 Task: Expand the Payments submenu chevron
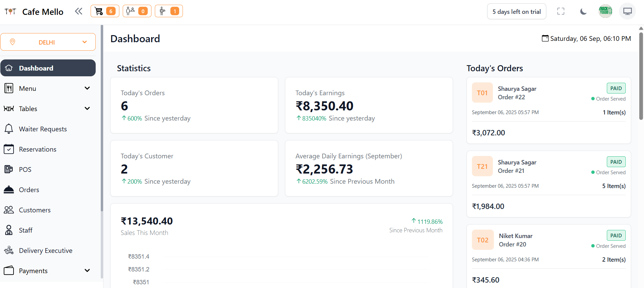[x=87, y=271]
